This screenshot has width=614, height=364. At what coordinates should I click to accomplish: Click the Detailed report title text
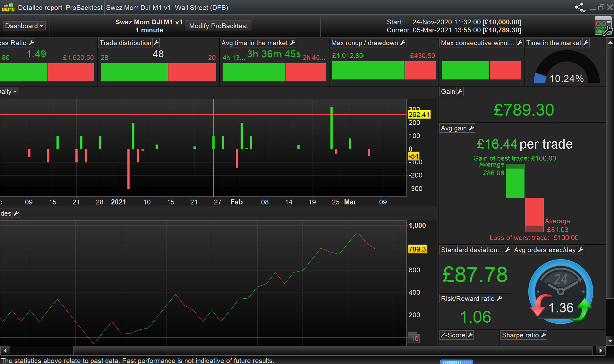40,7
